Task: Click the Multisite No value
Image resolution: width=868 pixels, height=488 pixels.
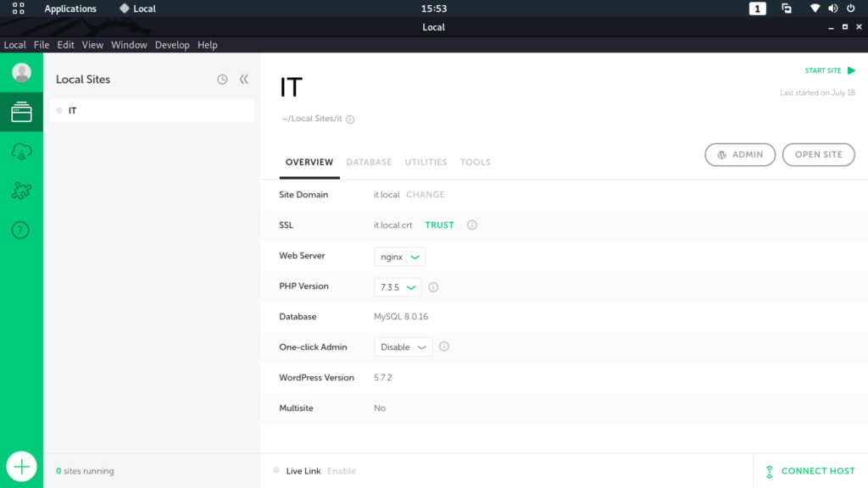Action: (380, 408)
